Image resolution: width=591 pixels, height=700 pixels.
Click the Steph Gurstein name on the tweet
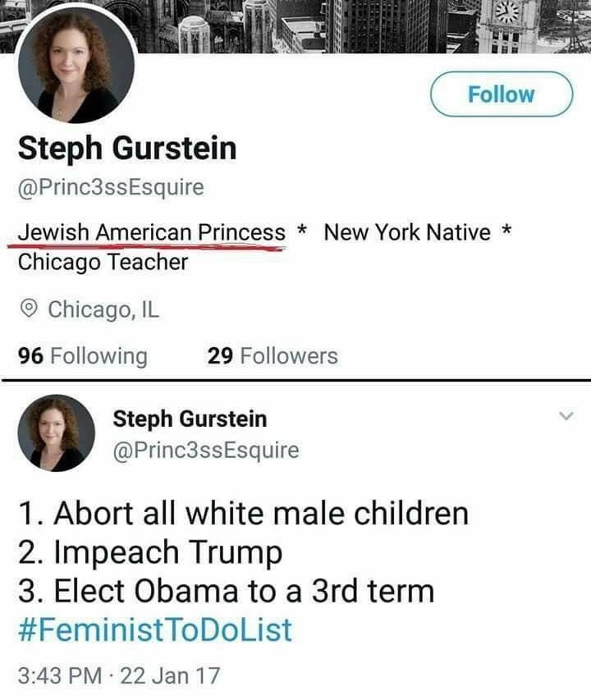190,419
